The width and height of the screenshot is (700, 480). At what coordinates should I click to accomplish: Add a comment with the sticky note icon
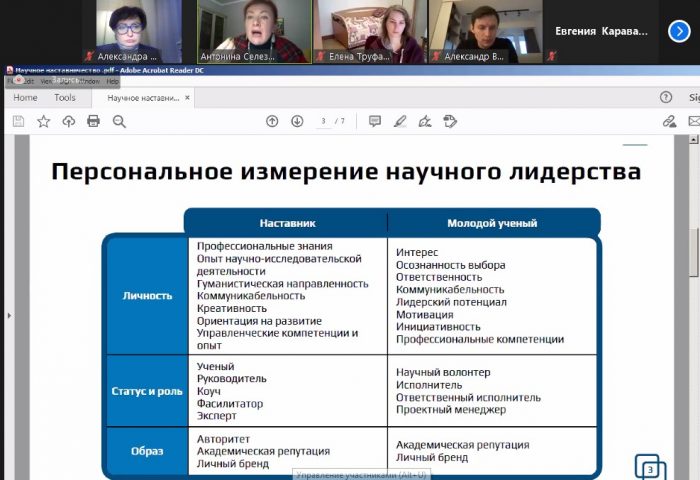click(375, 121)
